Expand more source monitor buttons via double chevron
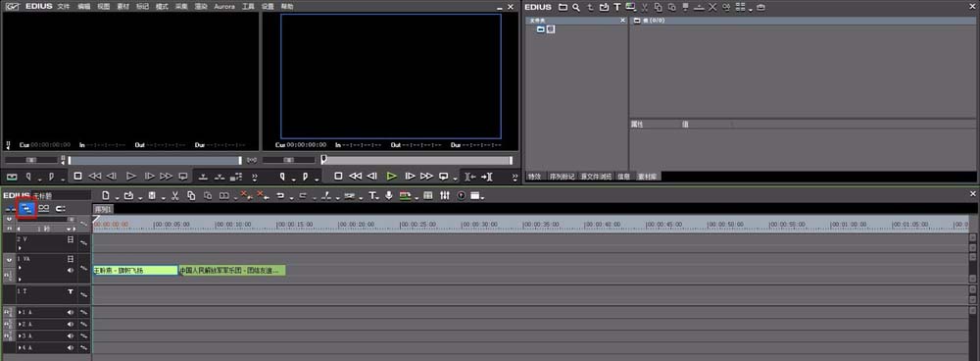 pyautogui.click(x=254, y=177)
